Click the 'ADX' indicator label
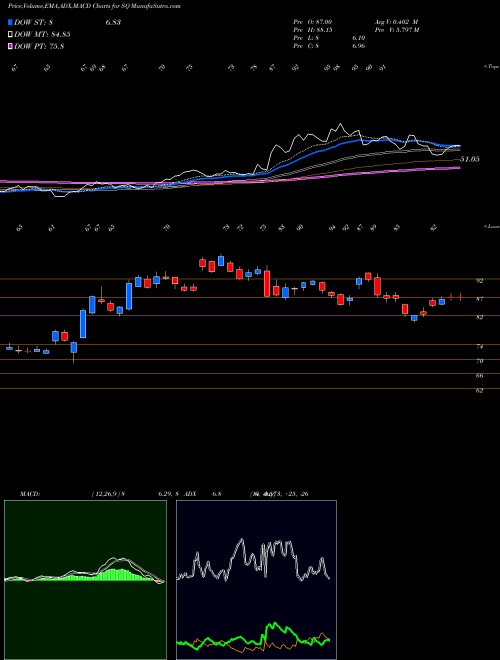Image resolution: width=500 pixels, height=660 pixels. [x=190, y=494]
